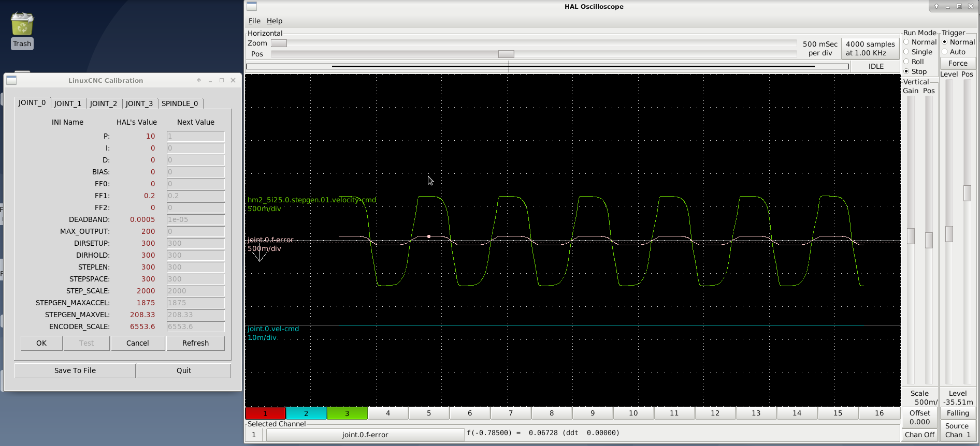980x446 pixels.
Task: Click the Refresh button in Calibration
Action: pos(196,343)
